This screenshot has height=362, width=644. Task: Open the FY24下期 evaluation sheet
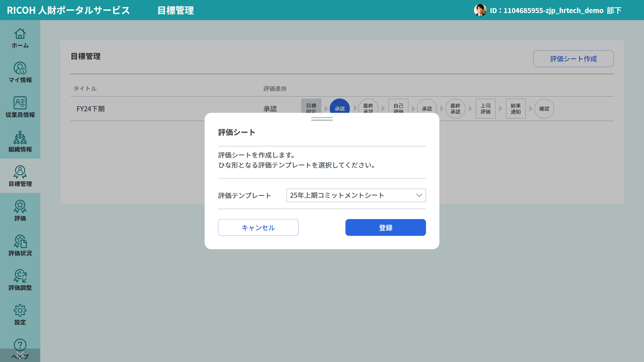pyautogui.click(x=91, y=108)
